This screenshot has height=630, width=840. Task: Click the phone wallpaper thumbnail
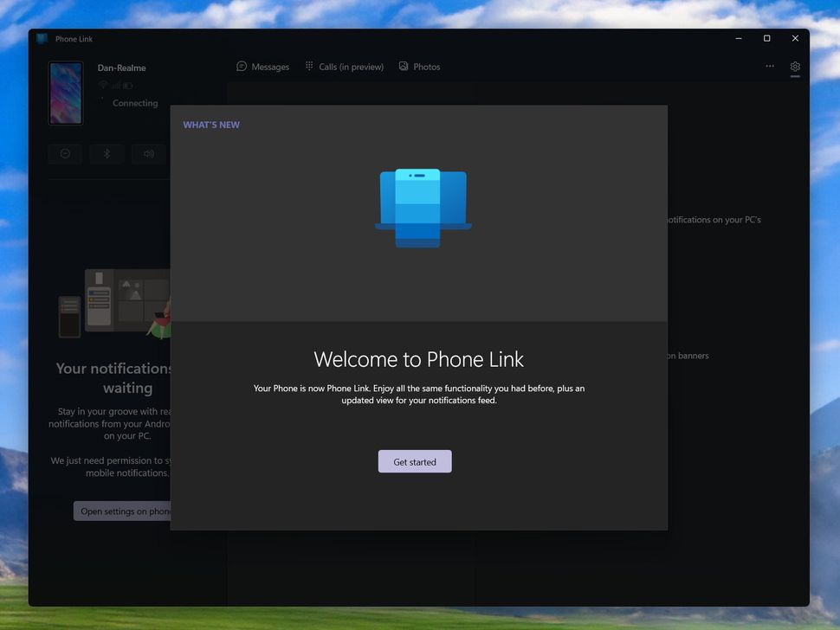pyautogui.click(x=66, y=93)
